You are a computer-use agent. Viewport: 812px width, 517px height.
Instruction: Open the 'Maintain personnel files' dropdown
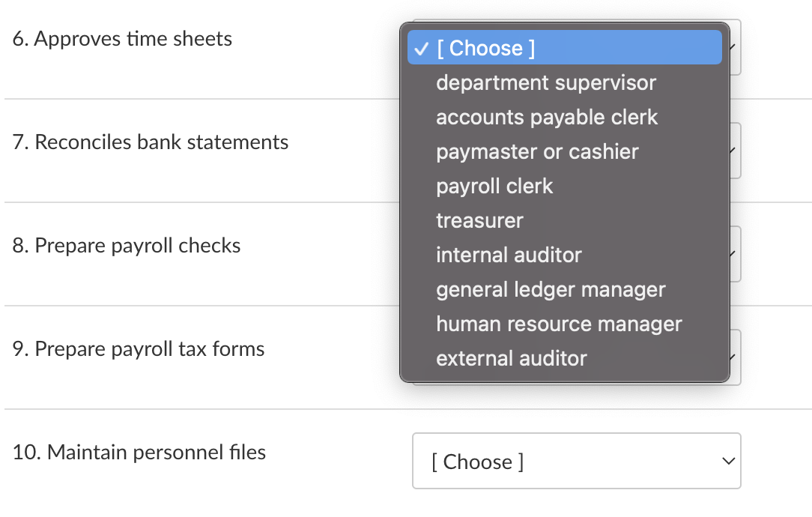(x=575, y=461)
